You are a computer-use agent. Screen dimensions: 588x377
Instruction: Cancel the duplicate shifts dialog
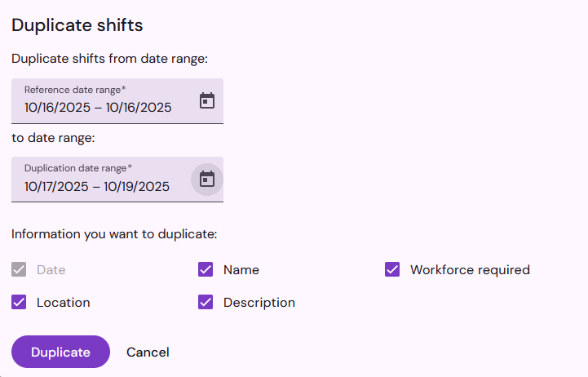tap(148, 353)
